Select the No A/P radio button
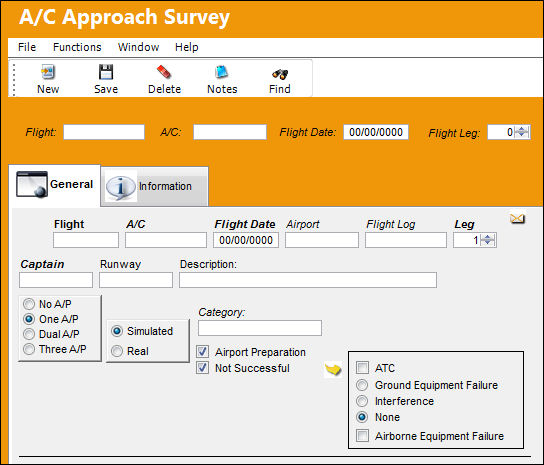The width and height of the screenshot is (544, 465). coord(29,304)
